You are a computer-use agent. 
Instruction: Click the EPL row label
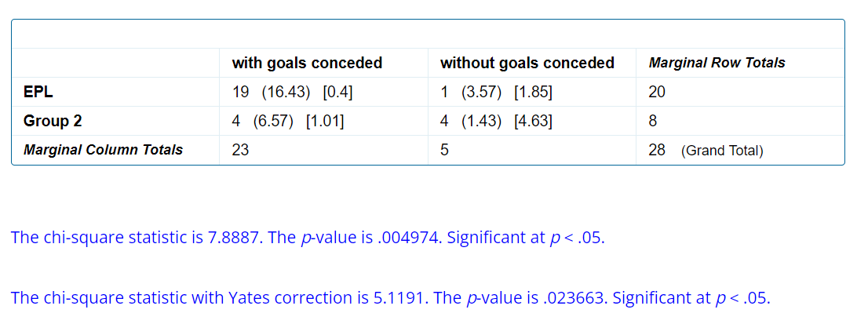click(38, 92)
